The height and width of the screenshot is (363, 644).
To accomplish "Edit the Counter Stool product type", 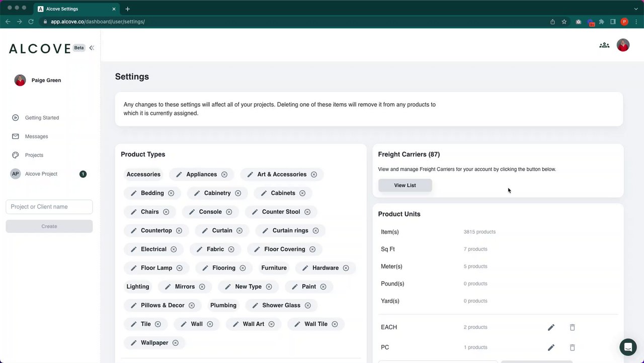I will tap(255, 212).
